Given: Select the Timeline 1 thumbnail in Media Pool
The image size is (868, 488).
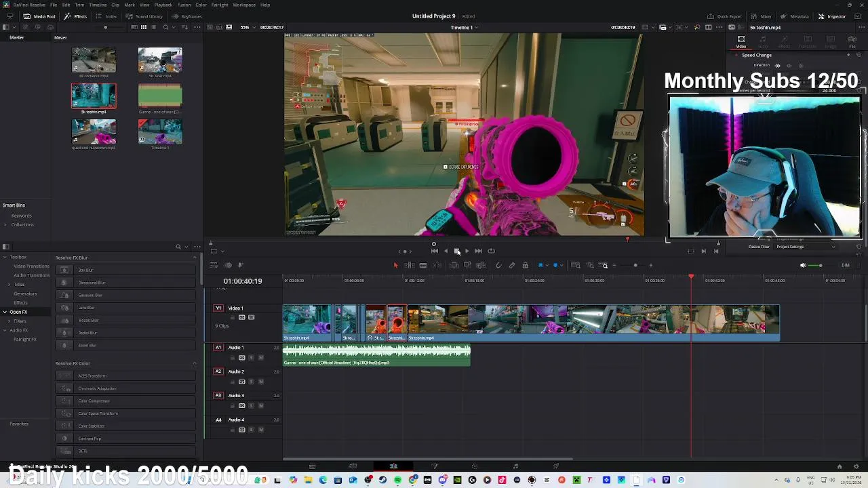Looking at the screenshot, I should [160, 132].
